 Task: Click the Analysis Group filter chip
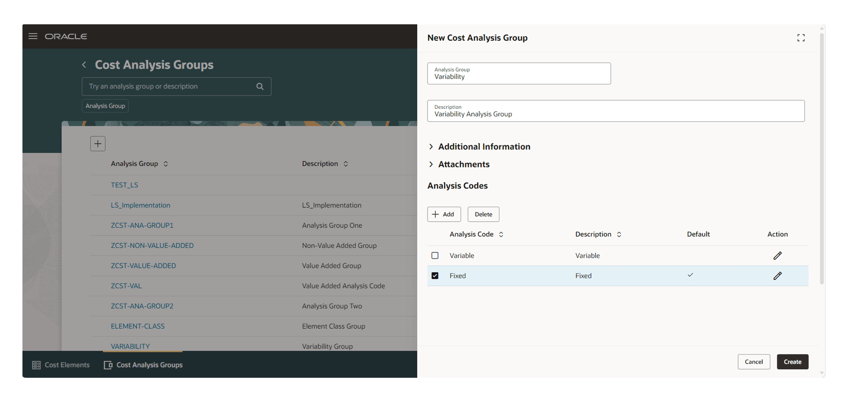click(x=105, y=106)
